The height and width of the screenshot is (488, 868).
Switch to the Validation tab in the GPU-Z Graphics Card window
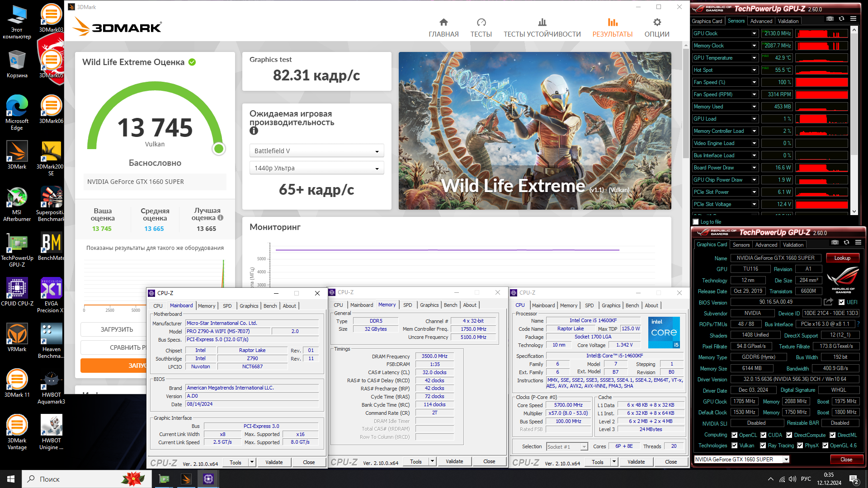pyautogui.click(x=793, y=245)
